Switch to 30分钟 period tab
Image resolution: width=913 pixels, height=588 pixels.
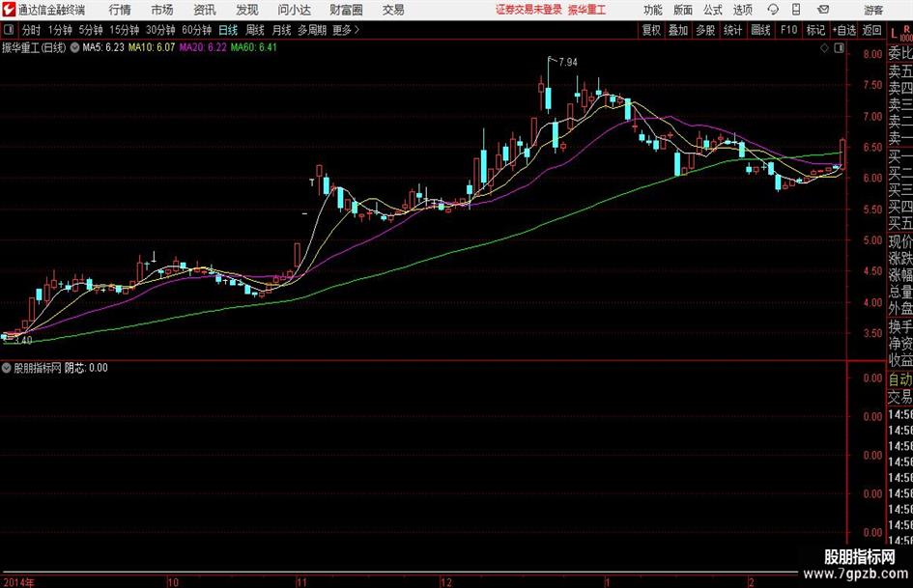tap(160, 30)
